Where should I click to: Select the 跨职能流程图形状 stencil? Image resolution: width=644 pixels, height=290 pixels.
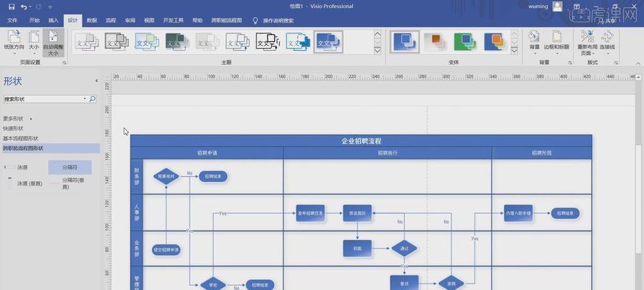coord(50,149)
